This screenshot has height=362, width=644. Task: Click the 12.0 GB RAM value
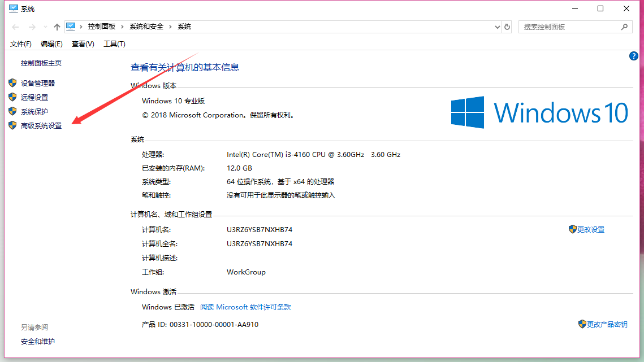coord(239,168)
